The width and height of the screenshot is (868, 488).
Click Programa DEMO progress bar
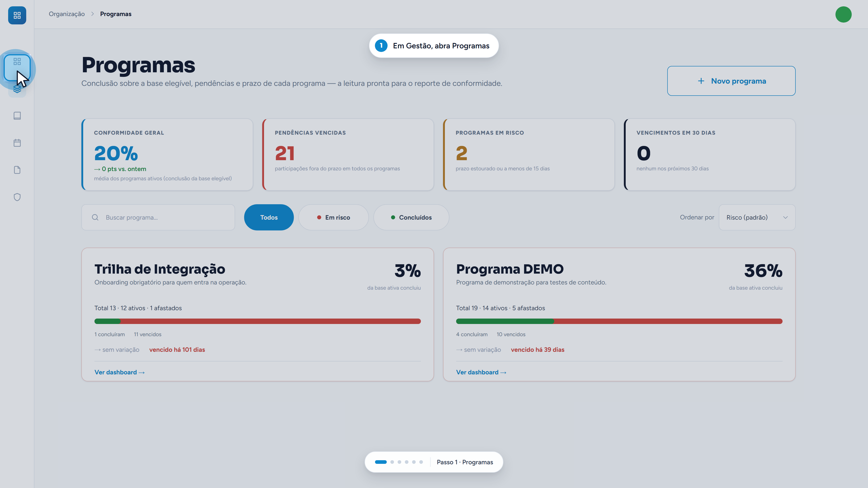(619, 321)
